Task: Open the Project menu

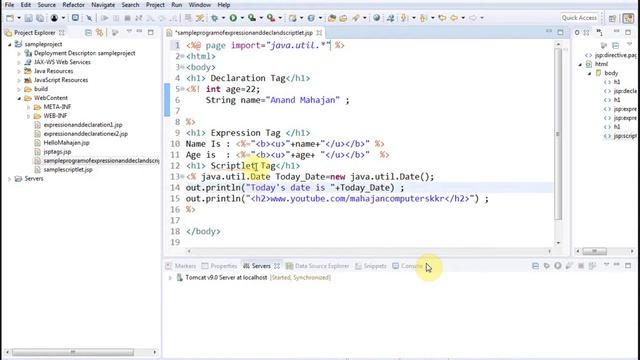Action: click(x=155, y=5)
